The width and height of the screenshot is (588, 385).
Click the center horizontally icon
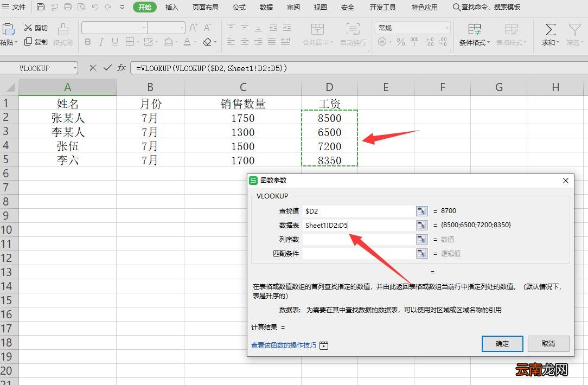coord(245,42)
